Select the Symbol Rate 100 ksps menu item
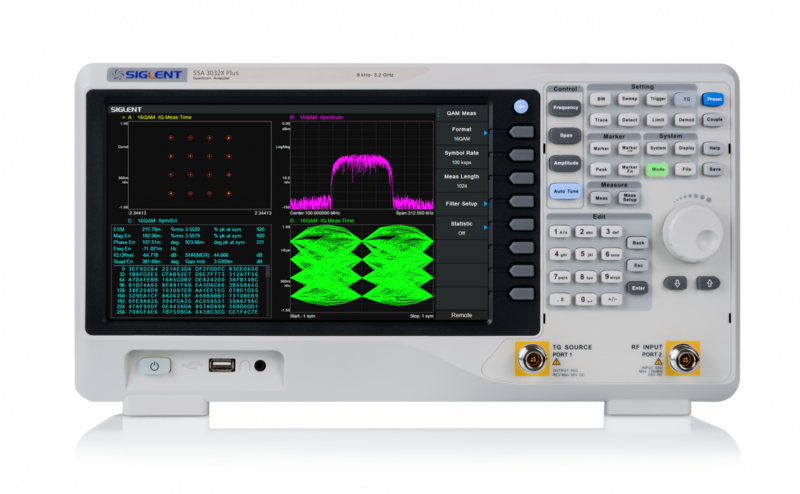Viewport: 800px width, 494px height. [462, 157]
